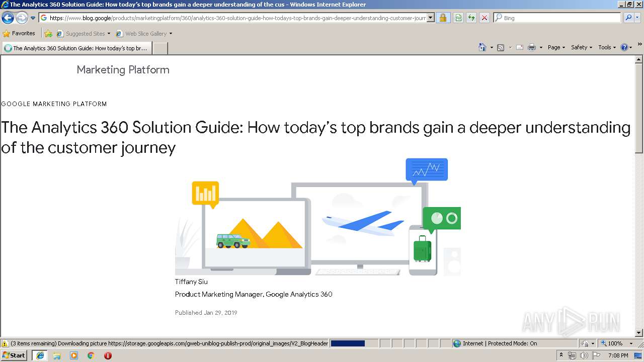This screenshot has width=644, height=362.
Task: Click the RSS feeds icon
Action: pos(501,47)
